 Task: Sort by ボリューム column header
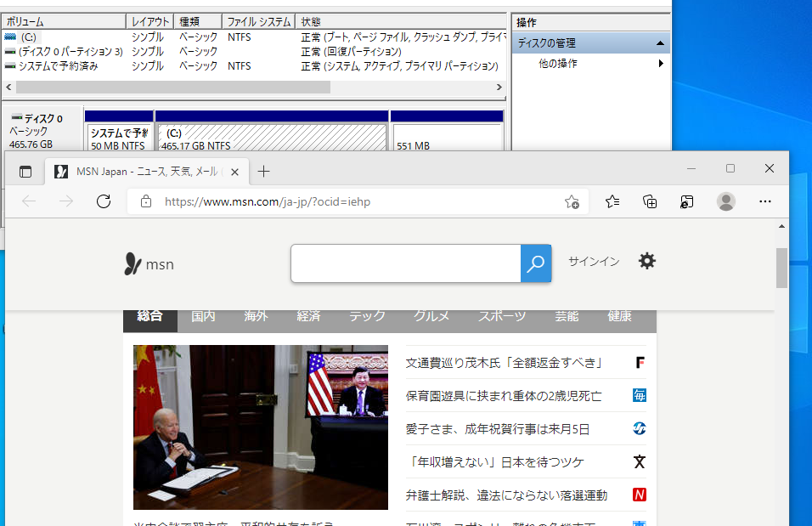click(65, 22)
